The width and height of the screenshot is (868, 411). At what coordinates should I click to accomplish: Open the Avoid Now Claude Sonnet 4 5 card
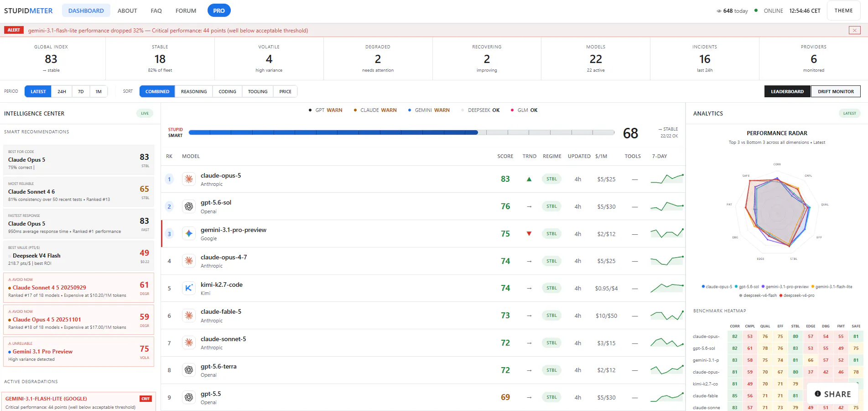click(x=78, y=288)
